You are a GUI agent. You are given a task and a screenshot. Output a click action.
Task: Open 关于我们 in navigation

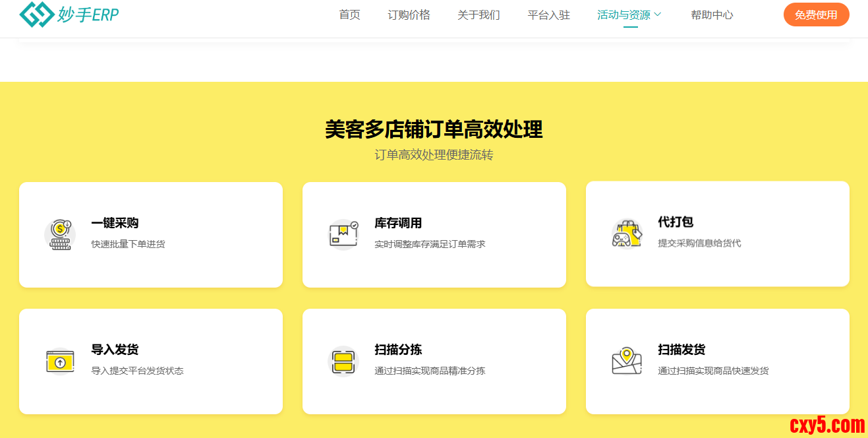[x=478, y=15]
